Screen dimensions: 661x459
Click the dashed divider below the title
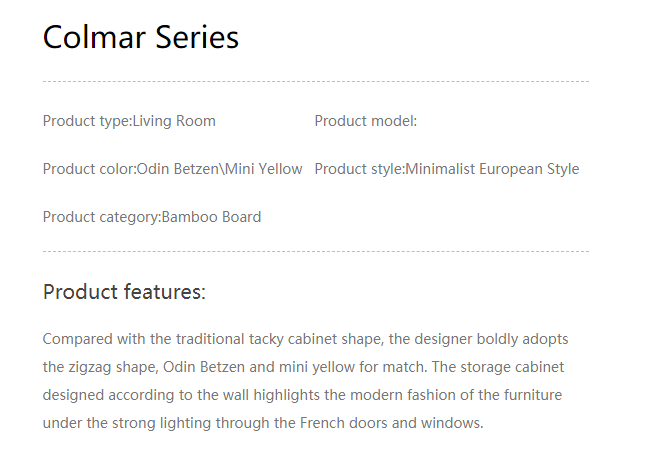click(x=315, y=81)
